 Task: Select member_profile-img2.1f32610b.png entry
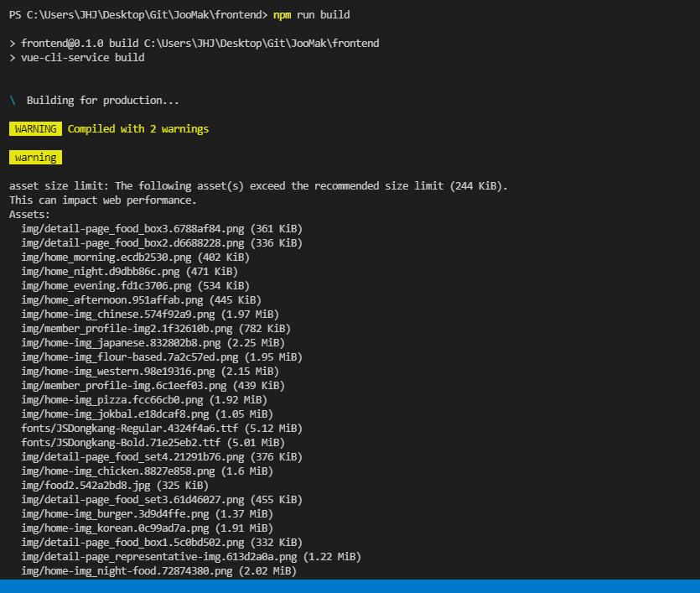click(156, 329)
